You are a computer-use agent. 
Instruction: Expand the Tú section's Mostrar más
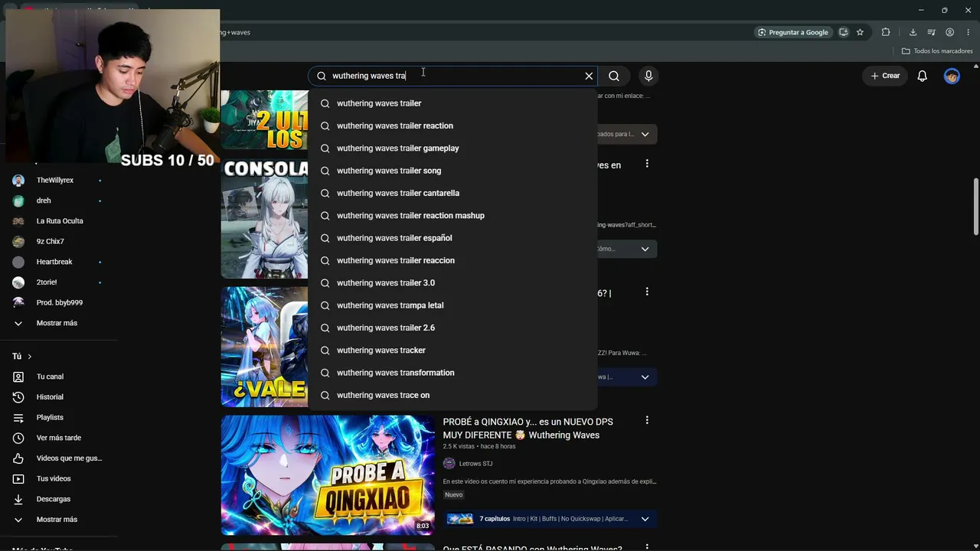click(58, 520)
